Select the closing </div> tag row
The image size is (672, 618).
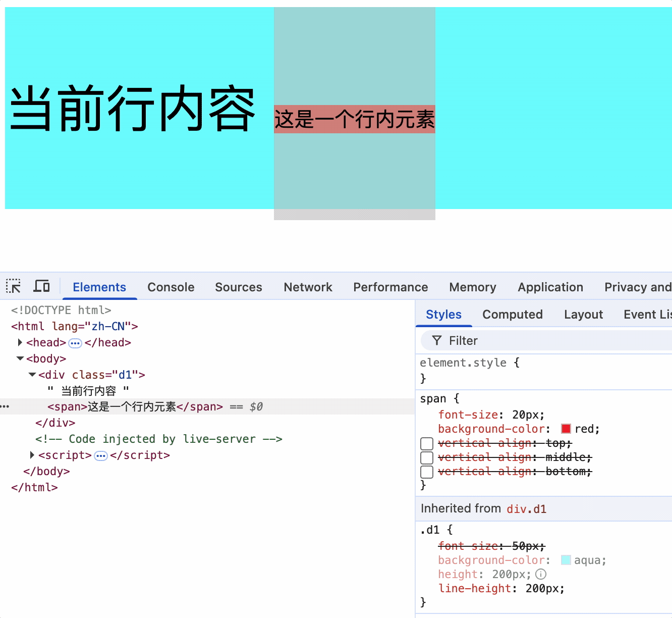[x=55, y=423]
